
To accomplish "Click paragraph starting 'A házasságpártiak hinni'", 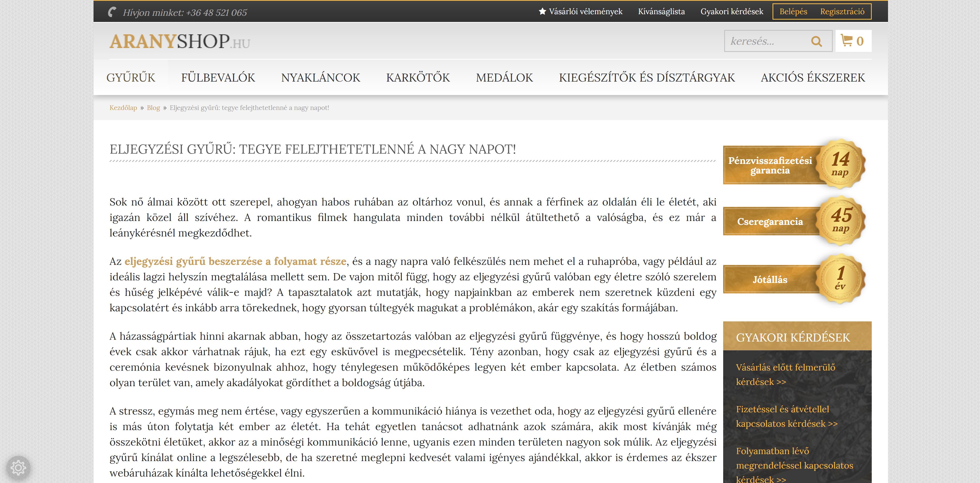I will 413,360.
